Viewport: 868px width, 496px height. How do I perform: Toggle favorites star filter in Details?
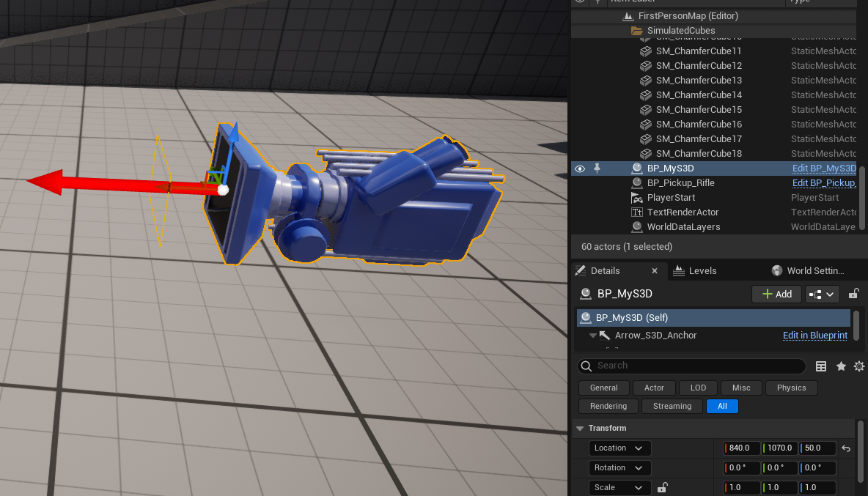pyautogui.click(x=841, y=366)
